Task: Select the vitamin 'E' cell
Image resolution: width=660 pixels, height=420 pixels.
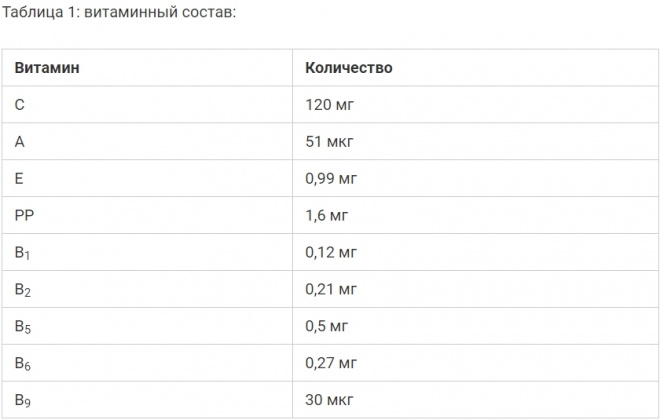Action: (20, 178)
